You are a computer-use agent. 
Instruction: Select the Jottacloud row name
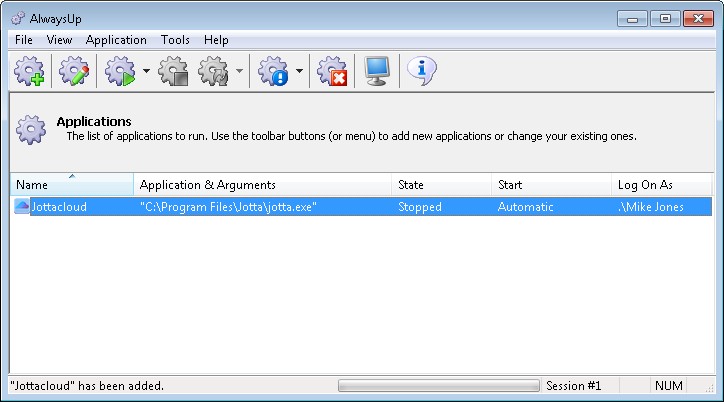click(x=59, y=207)
